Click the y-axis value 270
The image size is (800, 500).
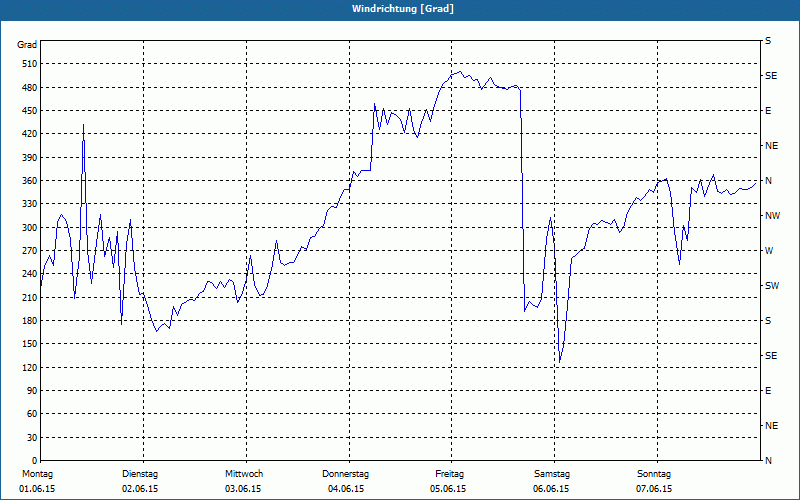coord(30,251)
